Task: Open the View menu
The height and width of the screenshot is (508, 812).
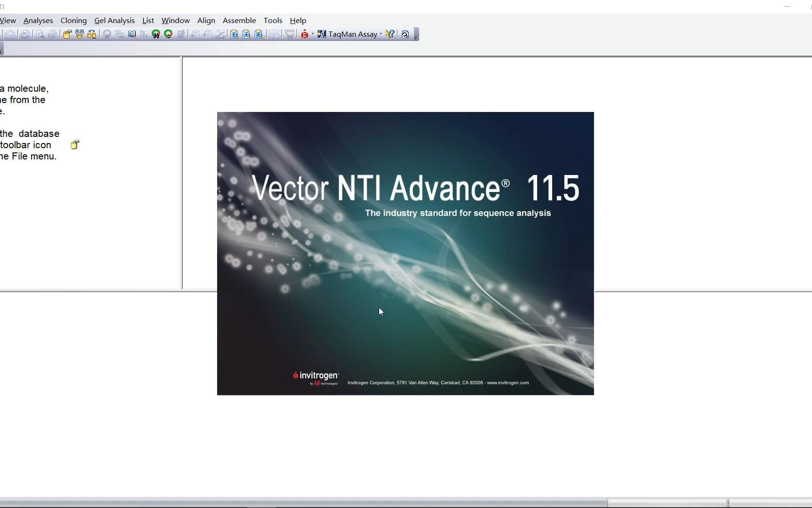Action: coord(8,21)
